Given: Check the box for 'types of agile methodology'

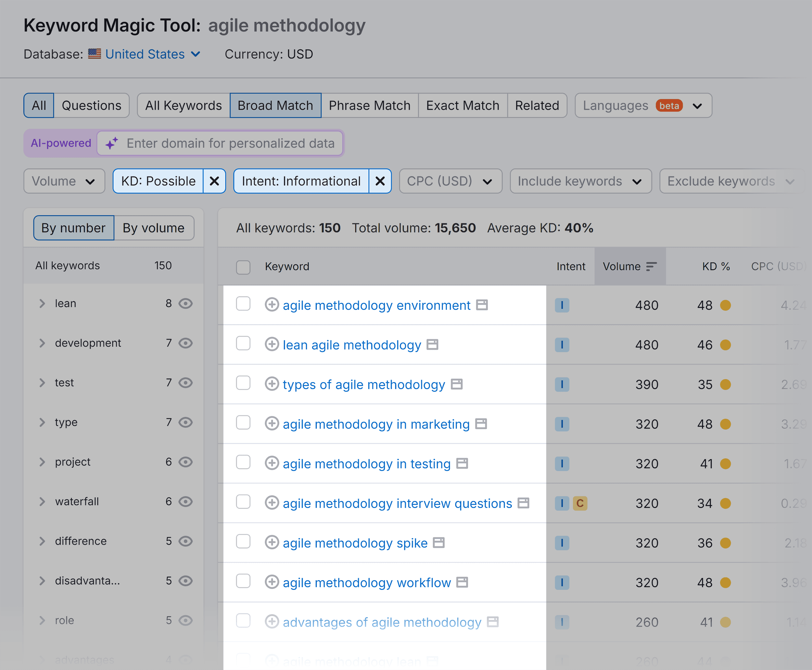Looking at the screenshot, I should click(x=243, y=383).
